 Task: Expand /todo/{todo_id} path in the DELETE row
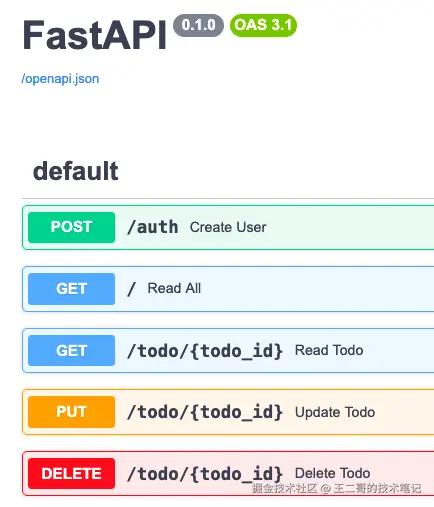point(205,474)
